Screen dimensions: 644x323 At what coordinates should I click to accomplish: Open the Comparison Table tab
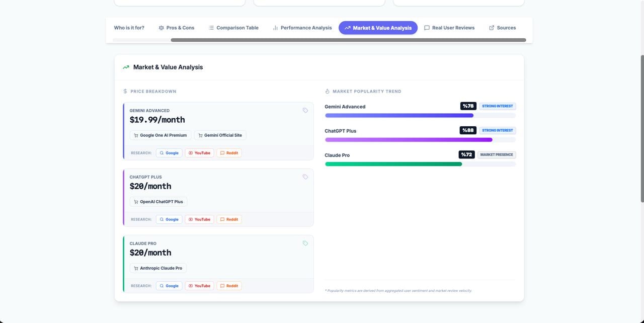[x=233, y=28]
